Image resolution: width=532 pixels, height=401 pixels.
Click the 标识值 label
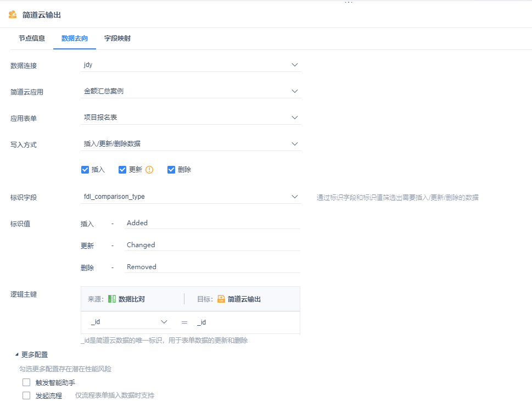pos(20,224)
